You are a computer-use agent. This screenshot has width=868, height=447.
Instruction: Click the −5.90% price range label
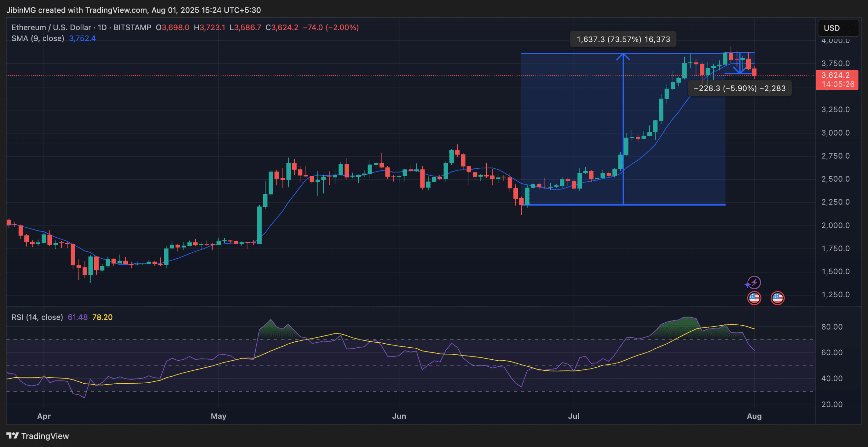(x=739, y=88)
